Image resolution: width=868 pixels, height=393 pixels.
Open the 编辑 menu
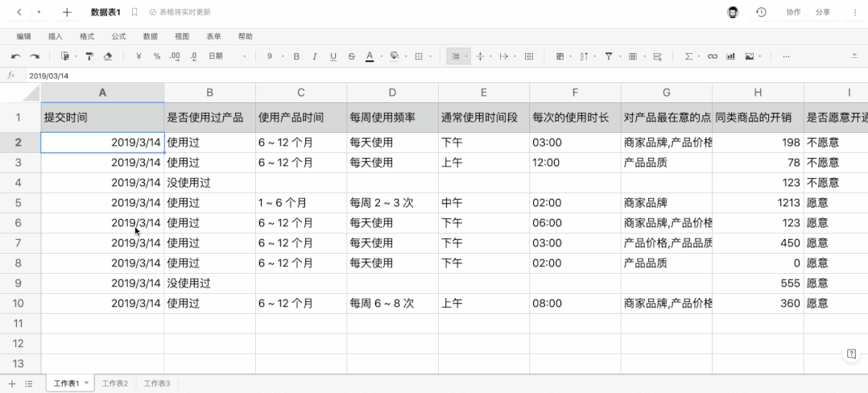pos(24,36)
